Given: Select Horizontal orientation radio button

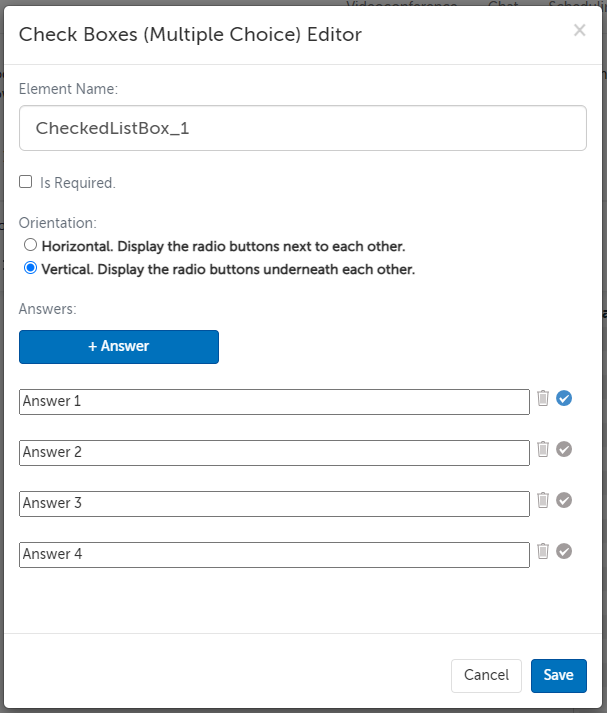Looking at the screenshot, I should tap(31, 245).
